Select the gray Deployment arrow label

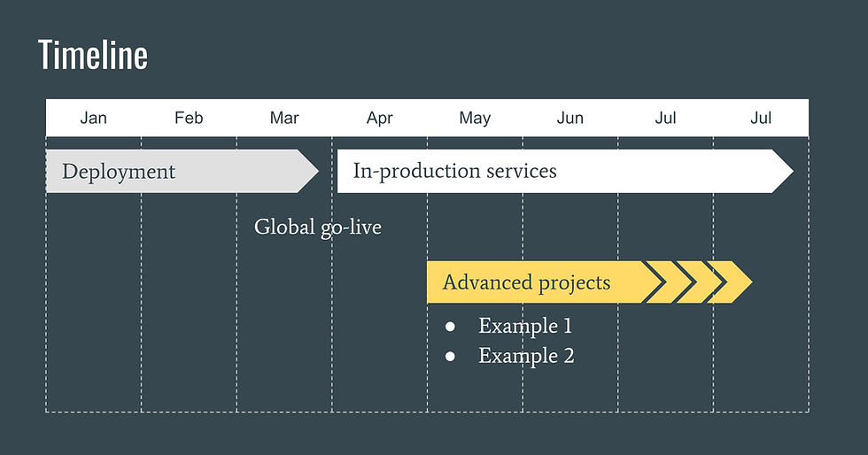(119, 172)
